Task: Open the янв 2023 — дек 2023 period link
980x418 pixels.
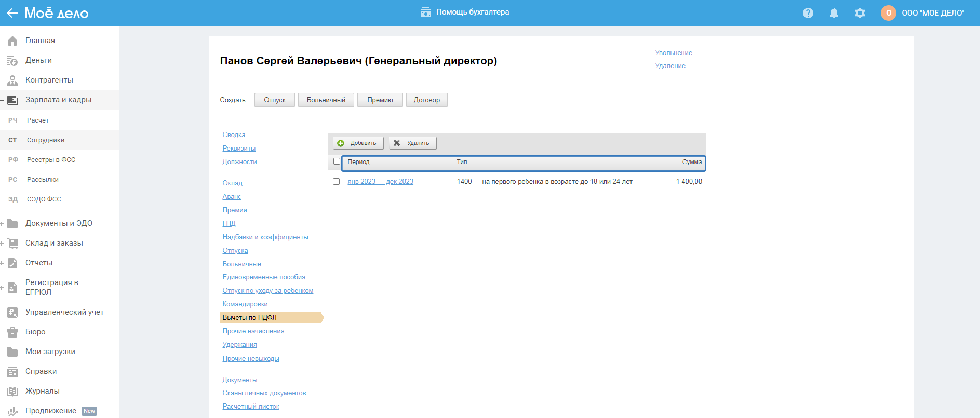Action: click(381, 182)
